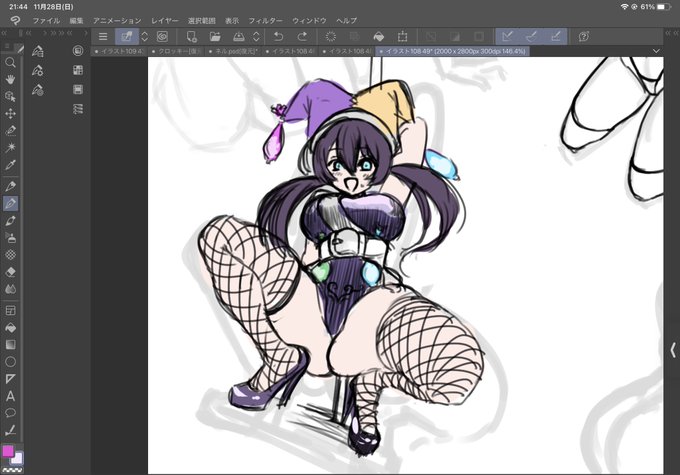This screenshot has height=475, width=680.
Task: Select the Correct line tool
Action: [x=10, y=430]
